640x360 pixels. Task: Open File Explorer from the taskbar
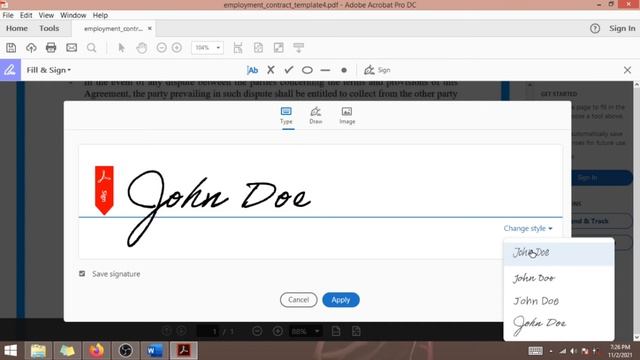[x=38, y=350]
